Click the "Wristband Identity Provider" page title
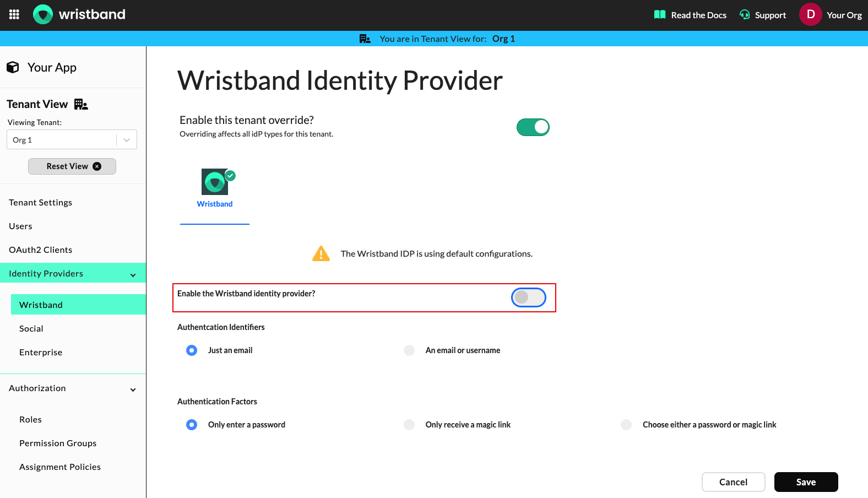Viewport: 868px width, 498px height. [340, 80]
